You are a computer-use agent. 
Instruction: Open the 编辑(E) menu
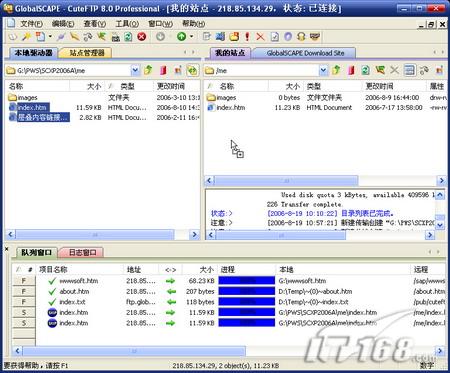pyautogui.click(x=63, y=24)
